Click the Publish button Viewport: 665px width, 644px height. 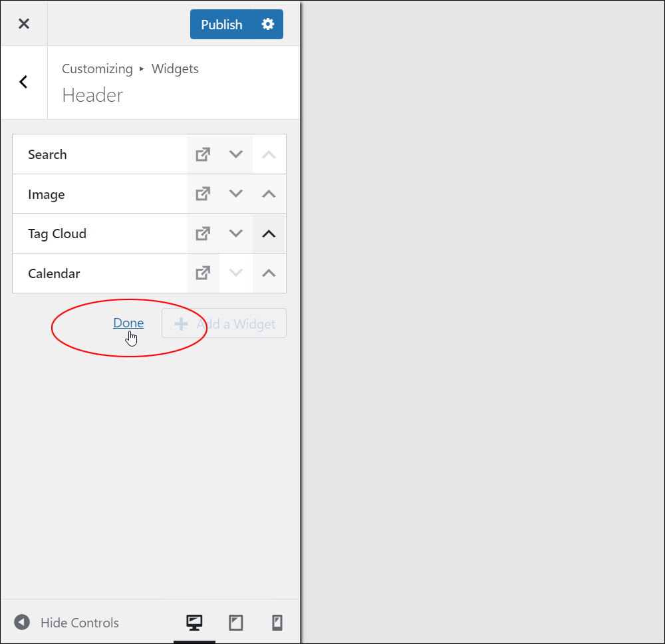click(x=222, y=24)
